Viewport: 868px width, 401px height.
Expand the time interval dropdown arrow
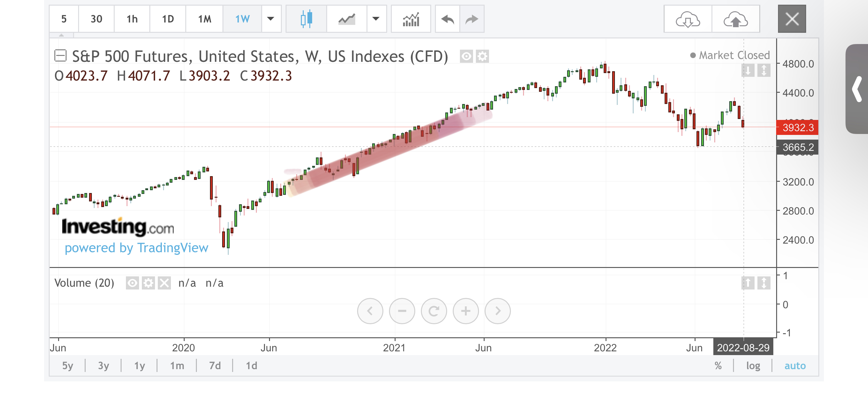[x=271, y=19]
